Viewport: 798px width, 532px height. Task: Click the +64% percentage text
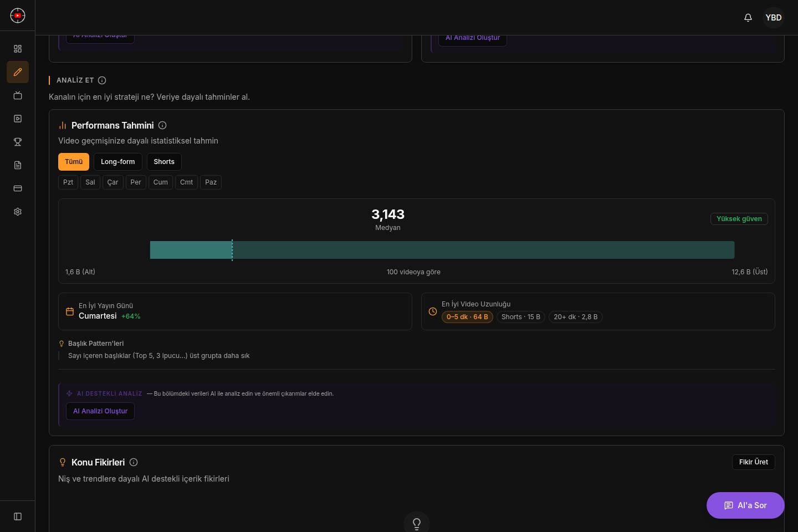pos(131,316)
